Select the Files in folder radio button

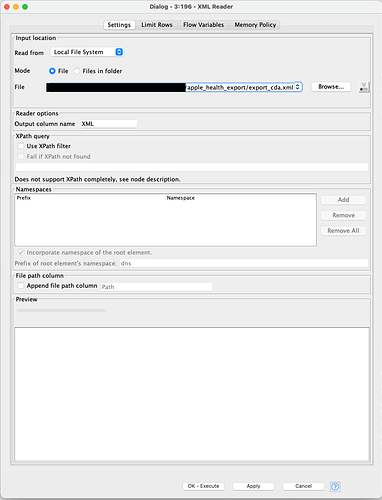point(77,71)
